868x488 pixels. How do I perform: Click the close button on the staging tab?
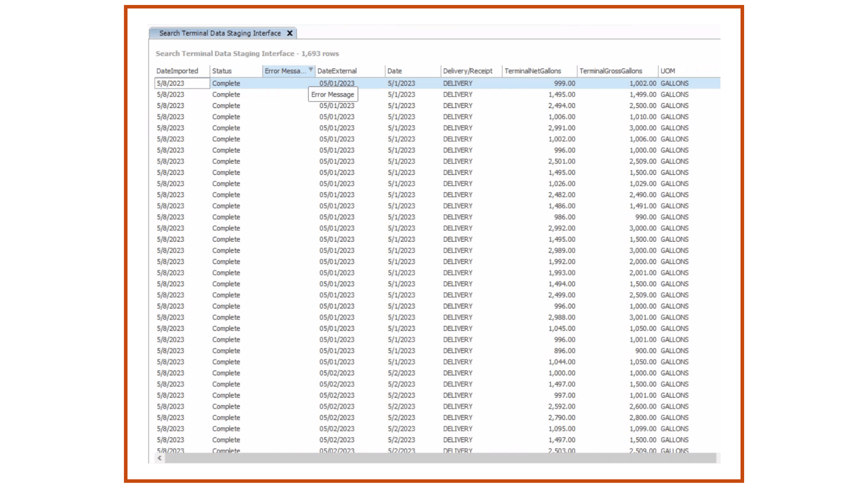coord(290,33)
